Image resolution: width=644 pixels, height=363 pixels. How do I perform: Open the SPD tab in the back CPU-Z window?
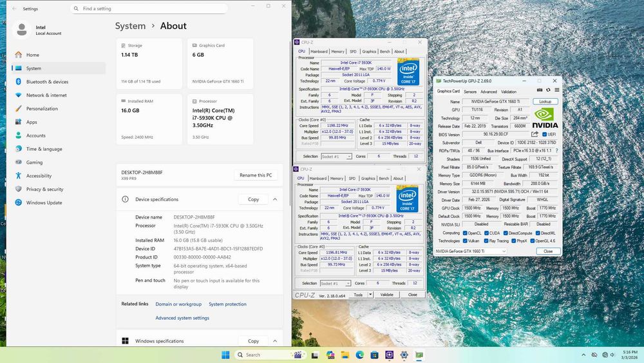click(353, 52)
